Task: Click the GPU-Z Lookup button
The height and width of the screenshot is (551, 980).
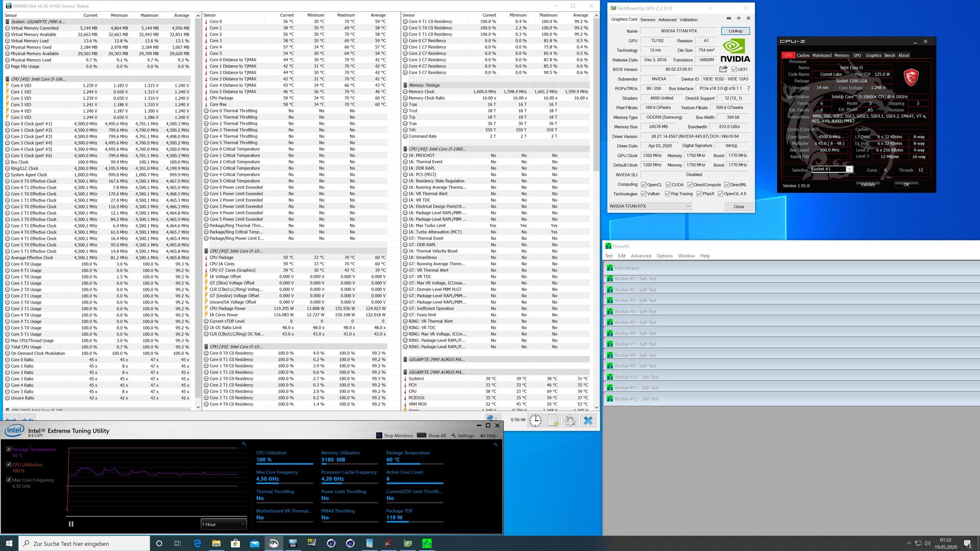Action: 735,31
